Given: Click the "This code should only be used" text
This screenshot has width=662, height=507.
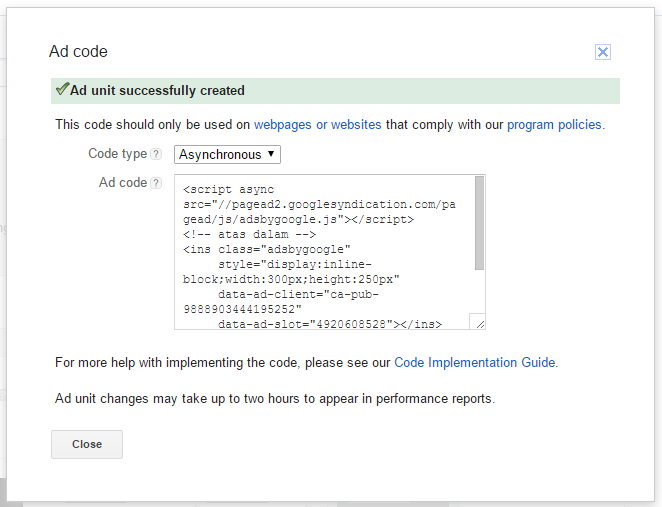Looking at the screenshot, I should coord(152,125).
